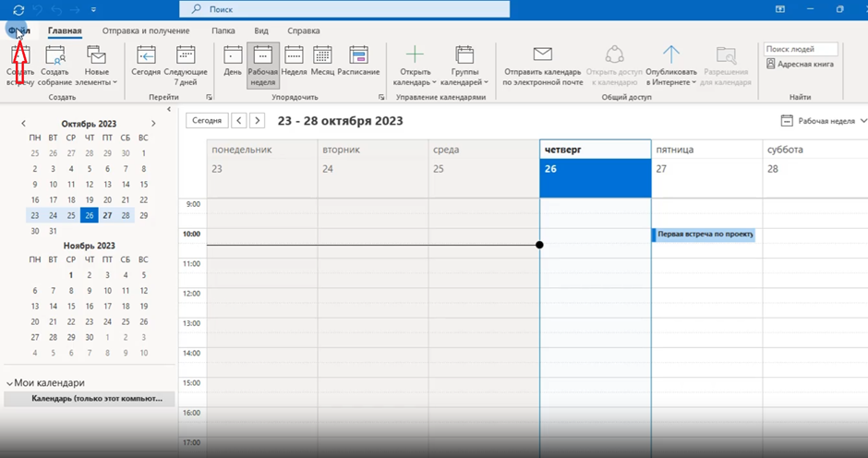The height and width of the screenshot is (458, 868).
Task: Create a new meeting with Создать собрание
Action: 54,65
